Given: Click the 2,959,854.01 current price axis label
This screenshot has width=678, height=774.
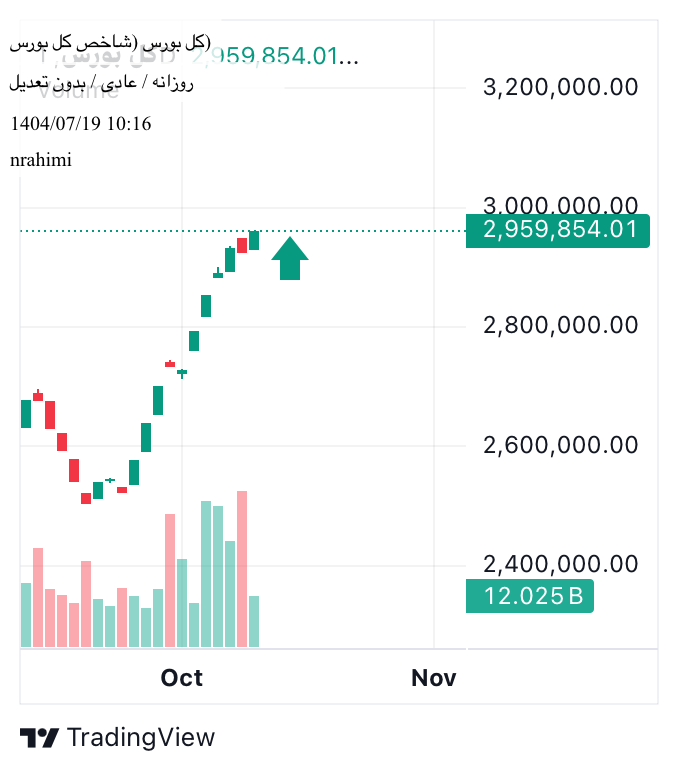Looking at the screenshot, I should (558, 230).
